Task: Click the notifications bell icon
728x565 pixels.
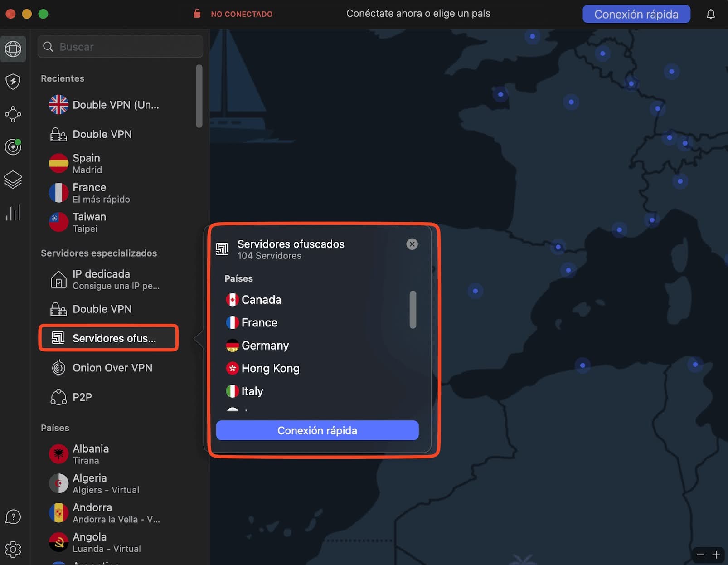Action: [x=711, y=14]
